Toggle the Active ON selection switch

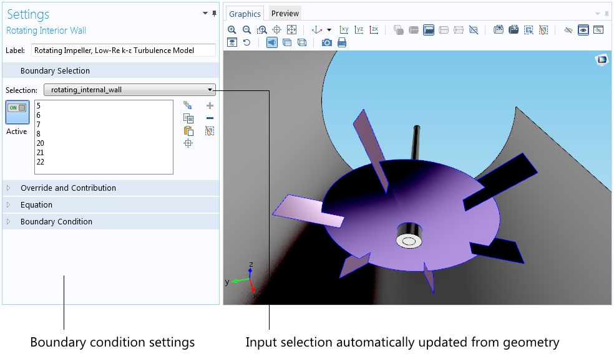[17, 112]
